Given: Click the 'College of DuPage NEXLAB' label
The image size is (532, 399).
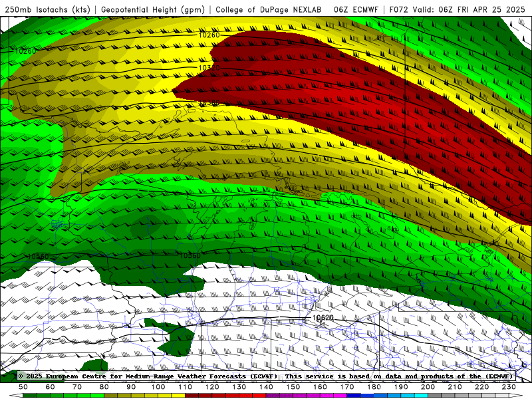Looking at the screenshot, I should coord(269,10).
